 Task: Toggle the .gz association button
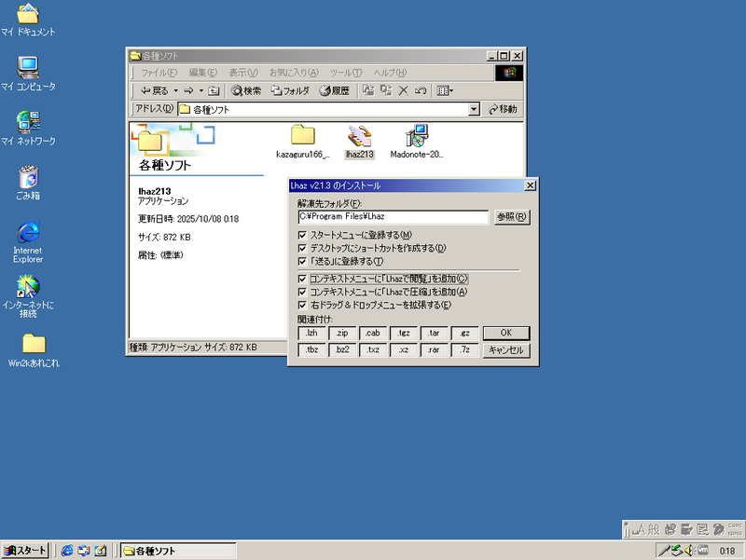464,334
